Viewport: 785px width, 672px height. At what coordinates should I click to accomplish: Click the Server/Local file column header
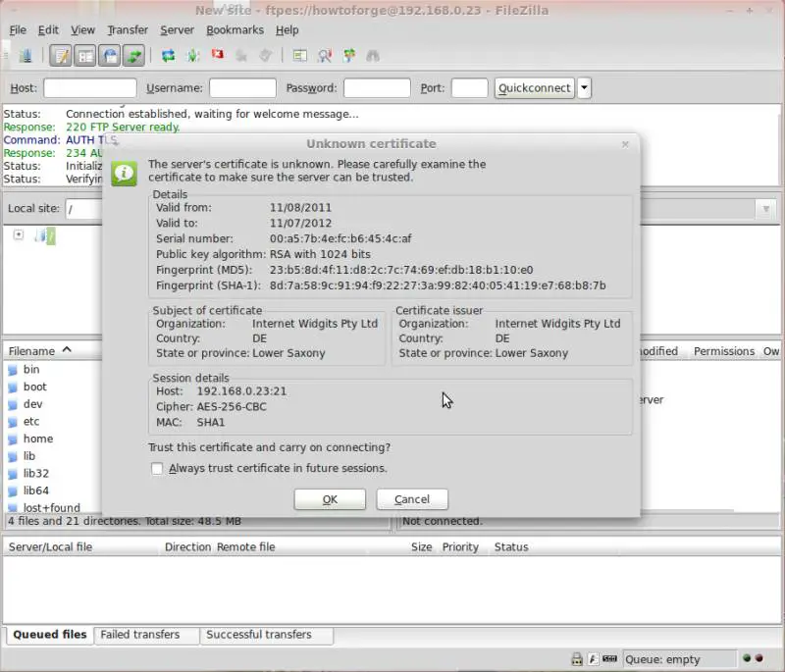(80, 546)
